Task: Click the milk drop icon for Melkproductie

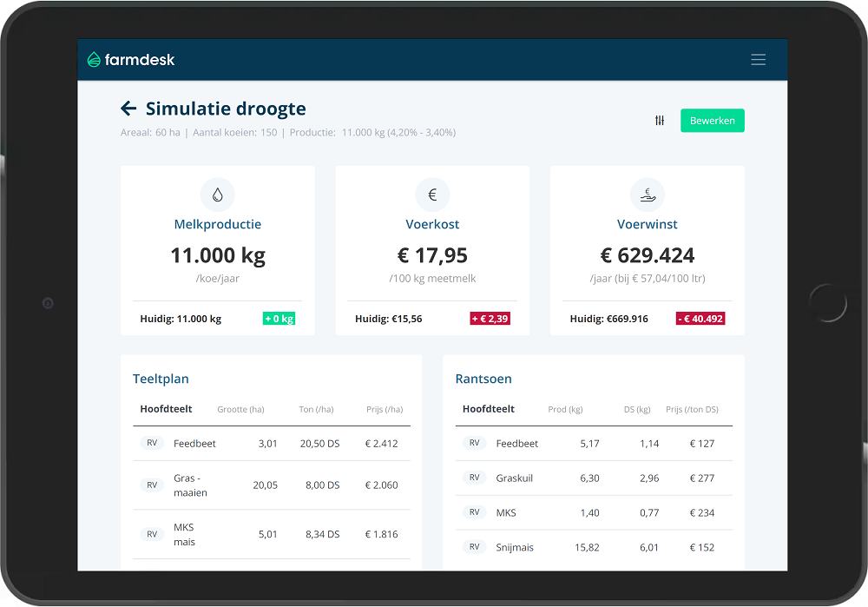Action: click(217, 195)
